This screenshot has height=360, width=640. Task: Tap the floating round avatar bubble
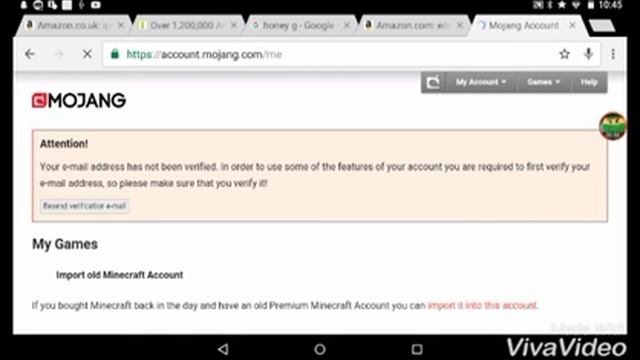[613, 126]
